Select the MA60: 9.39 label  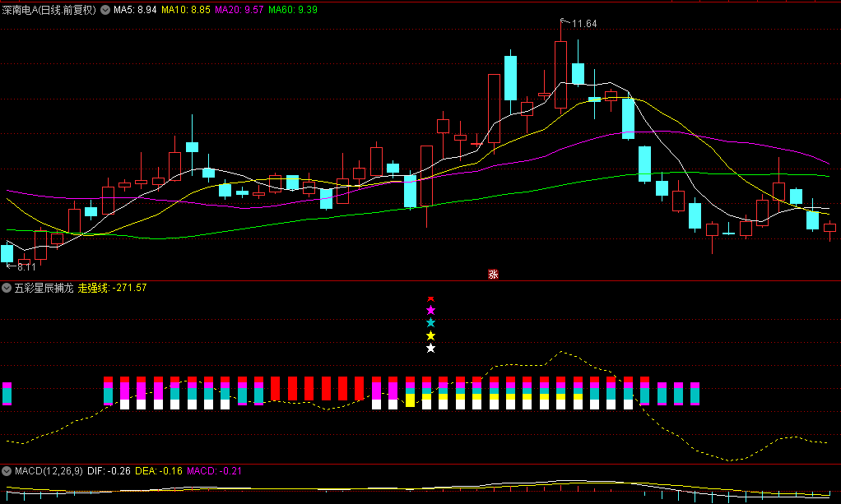(x=293, y=10)
